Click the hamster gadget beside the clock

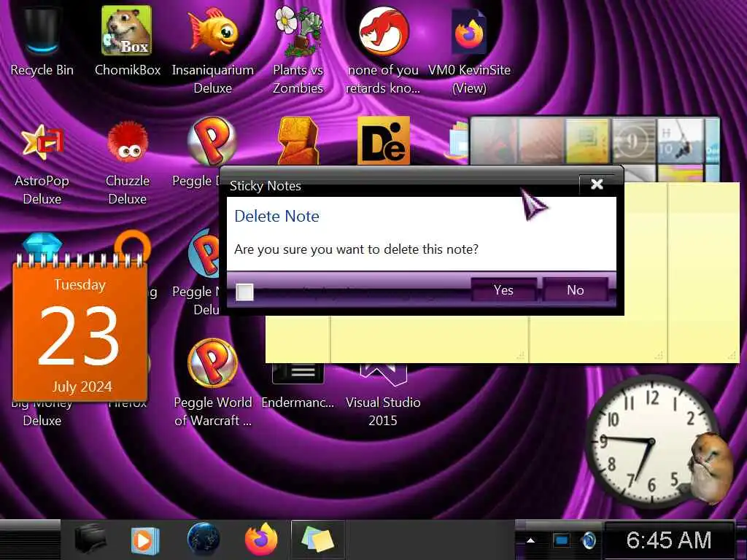click(711, 469)
